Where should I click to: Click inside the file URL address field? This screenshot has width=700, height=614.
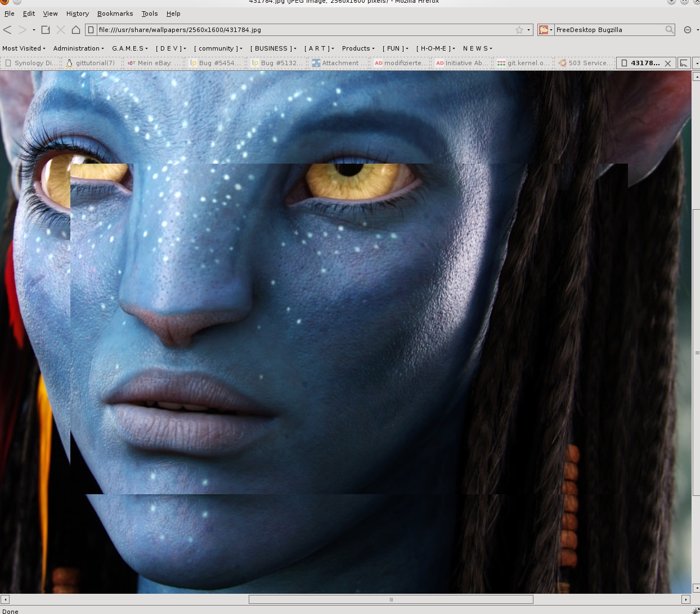pyautogui.click(x=304, y=30)
